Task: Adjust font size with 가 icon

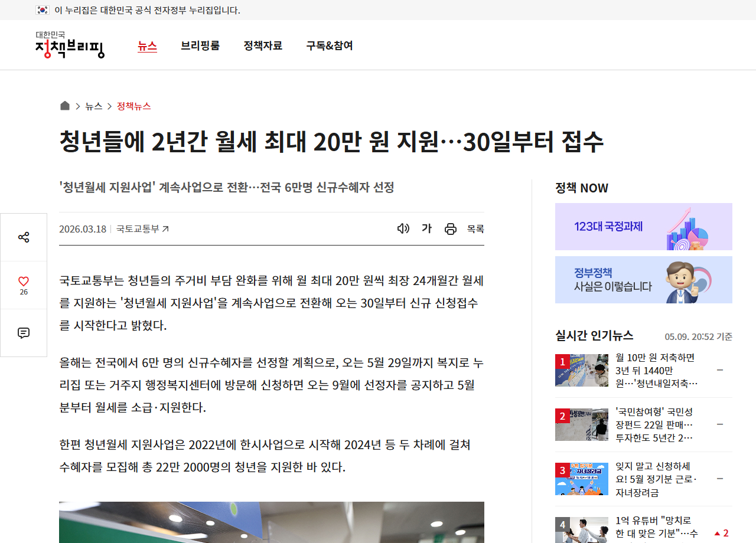Action: [x=426, y=228]
